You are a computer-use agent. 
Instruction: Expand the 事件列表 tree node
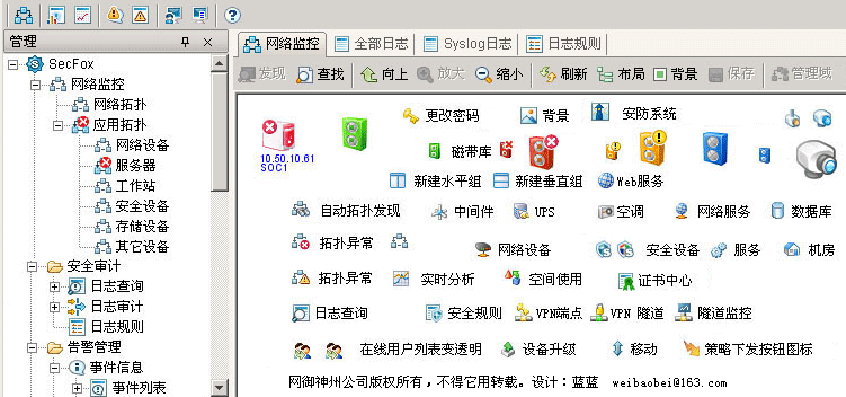tap(77, 388)
